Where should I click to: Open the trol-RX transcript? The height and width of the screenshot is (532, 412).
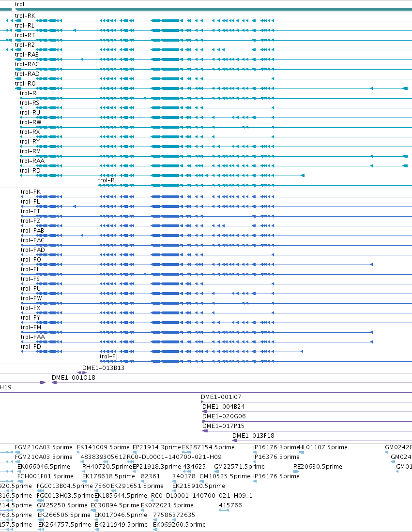pyautogui.click(x=30, y=132)
